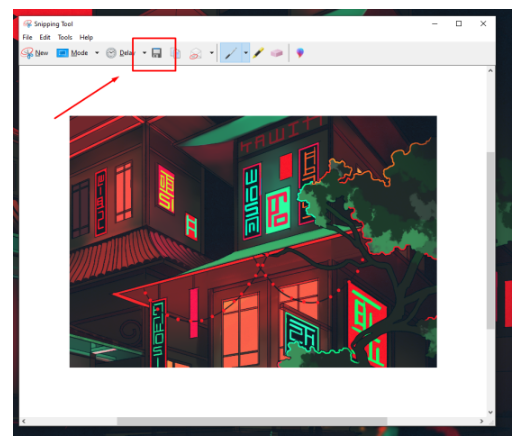This screenshot has height=438, width=518.
Task: Click the Copy icon in toolbar
Action: click(x=176, y=53)
